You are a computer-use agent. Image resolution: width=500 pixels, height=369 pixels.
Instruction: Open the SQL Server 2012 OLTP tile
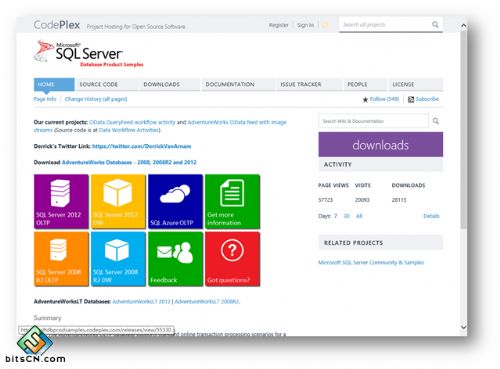coord(61,201)
